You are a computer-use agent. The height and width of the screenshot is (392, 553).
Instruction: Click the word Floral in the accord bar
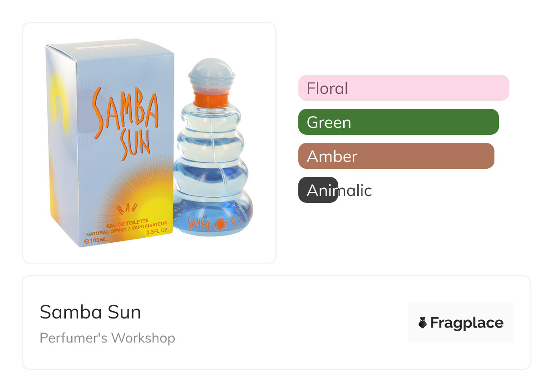[327, 88]
